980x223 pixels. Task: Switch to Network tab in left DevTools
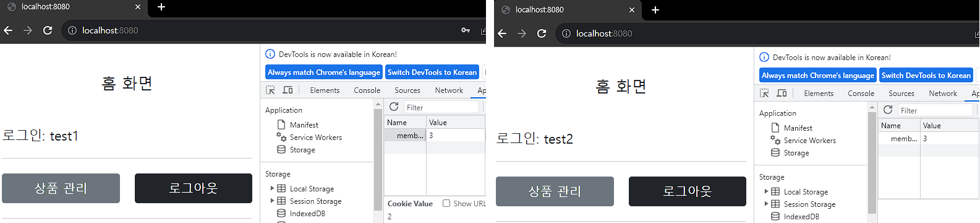pyautogui.click(x=449, y=90)
